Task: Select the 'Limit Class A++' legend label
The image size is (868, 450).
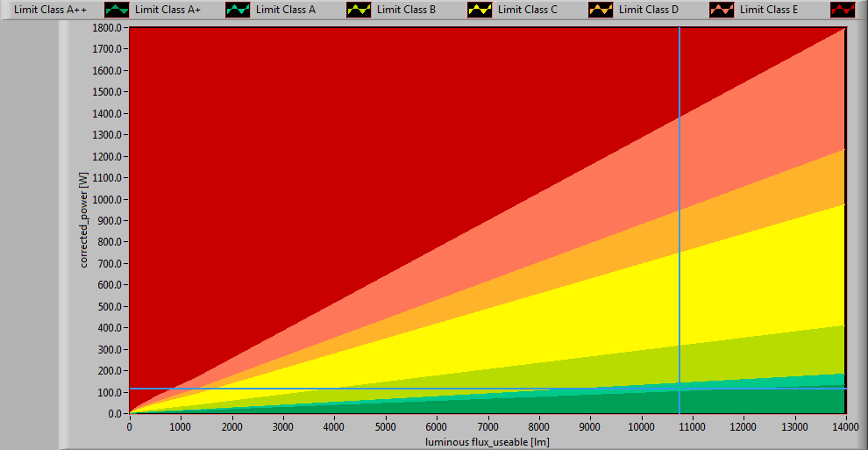Action: (x=49, y=10)
